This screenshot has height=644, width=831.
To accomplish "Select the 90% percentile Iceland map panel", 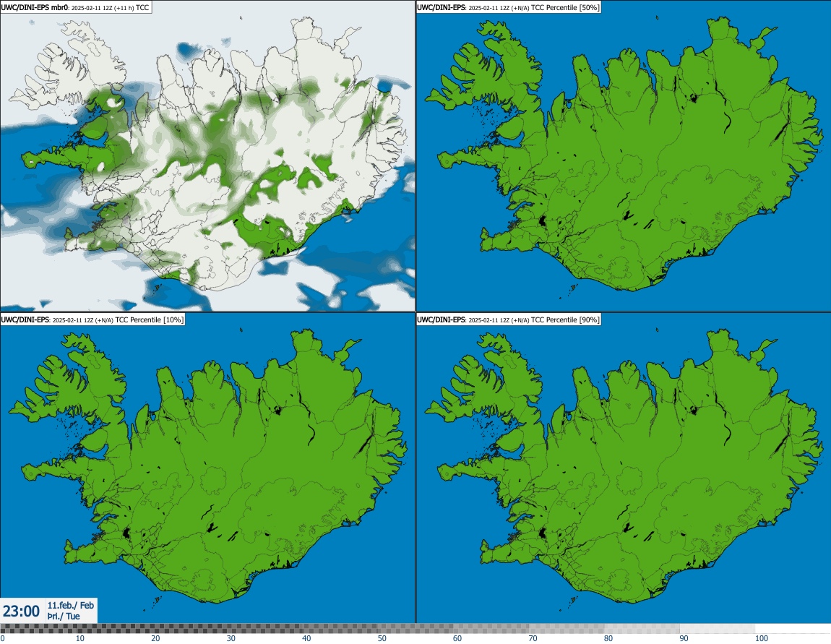I will (623, 468).
